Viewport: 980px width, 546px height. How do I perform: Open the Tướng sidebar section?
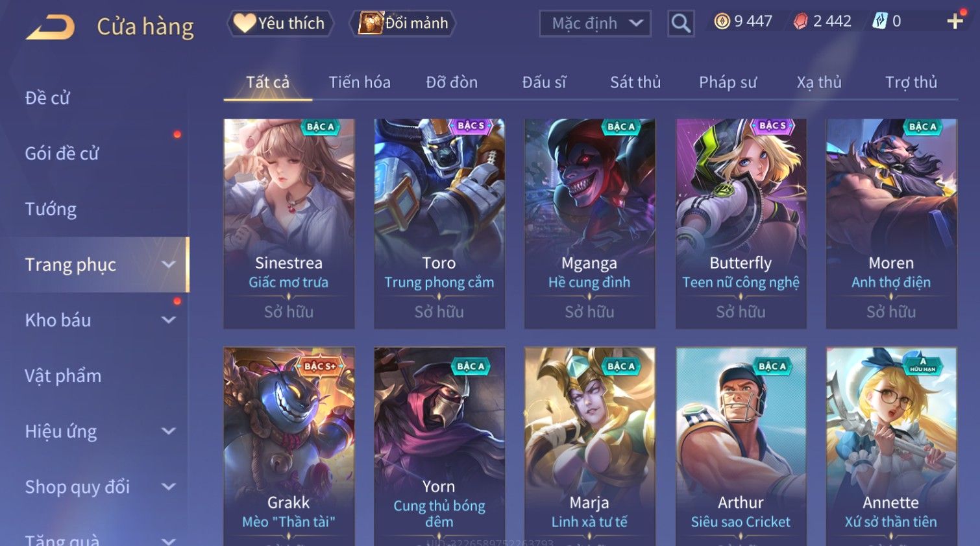coord(51,209)
